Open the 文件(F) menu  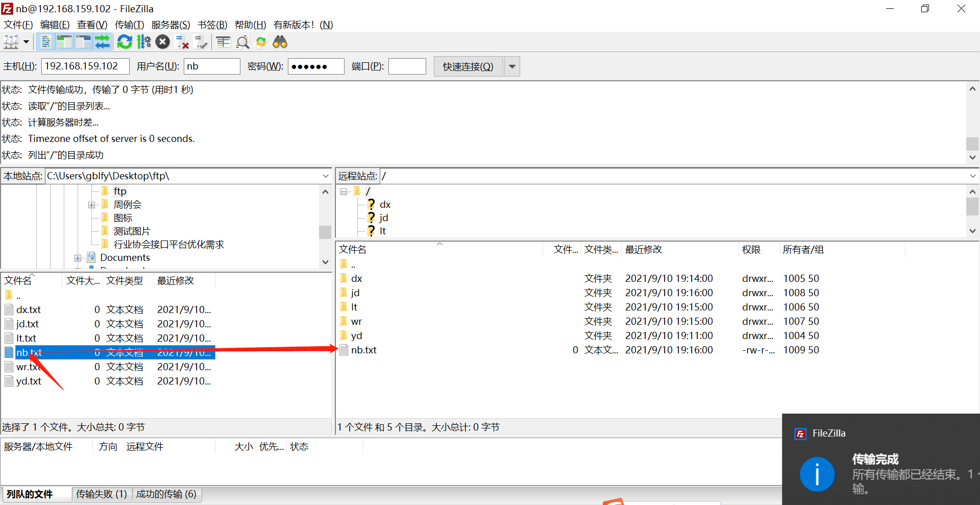tap(18, 25)
